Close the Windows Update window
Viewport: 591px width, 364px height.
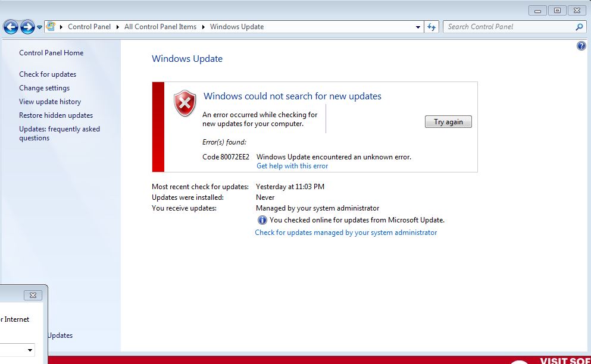(577, 11)
